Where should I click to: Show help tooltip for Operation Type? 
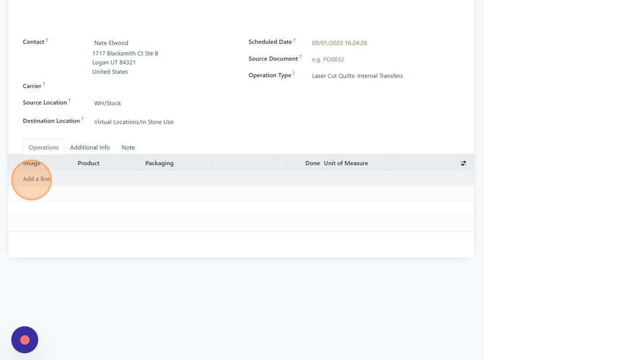click(294, 73)
